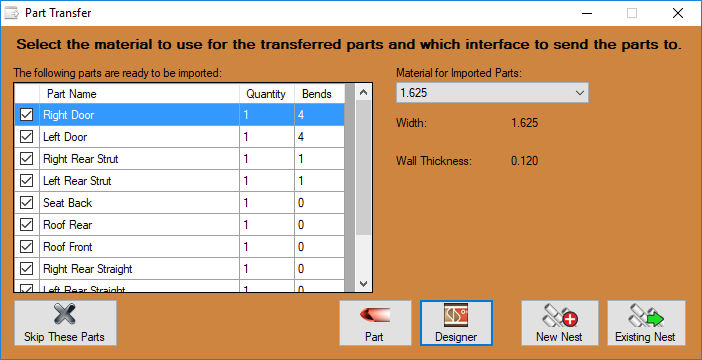Click the Right Rear Strut bends cell
Viewport: 702px width, 360px height.
[x=320, y=159]
